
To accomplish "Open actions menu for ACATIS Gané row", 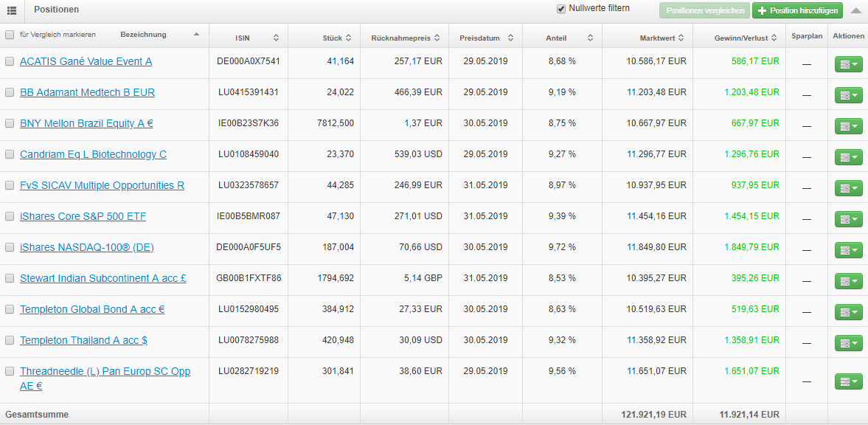I will tap(848, 65).
